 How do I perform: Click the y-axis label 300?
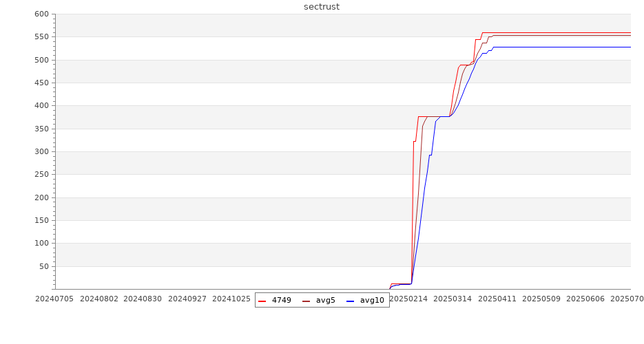tap(42, 152)
